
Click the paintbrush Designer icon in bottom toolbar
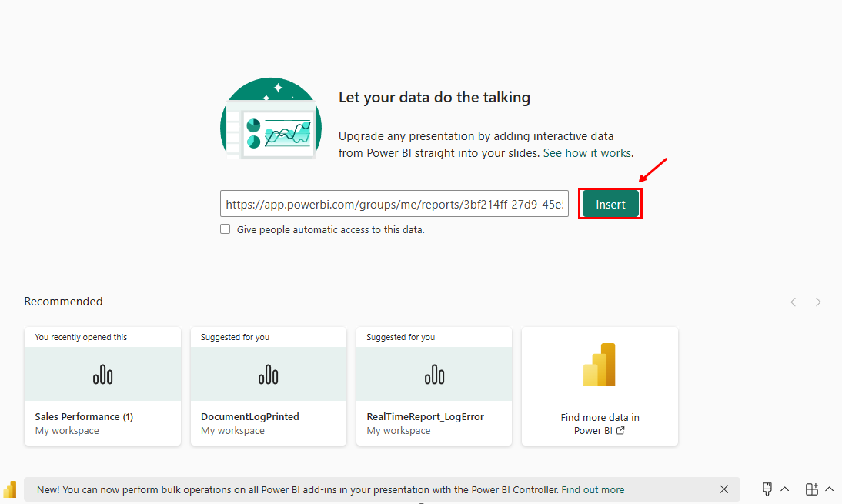click(767, 489)
